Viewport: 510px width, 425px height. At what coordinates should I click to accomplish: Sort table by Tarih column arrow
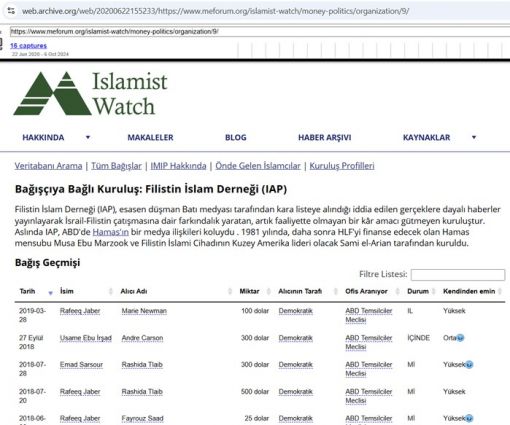point(50,293)
